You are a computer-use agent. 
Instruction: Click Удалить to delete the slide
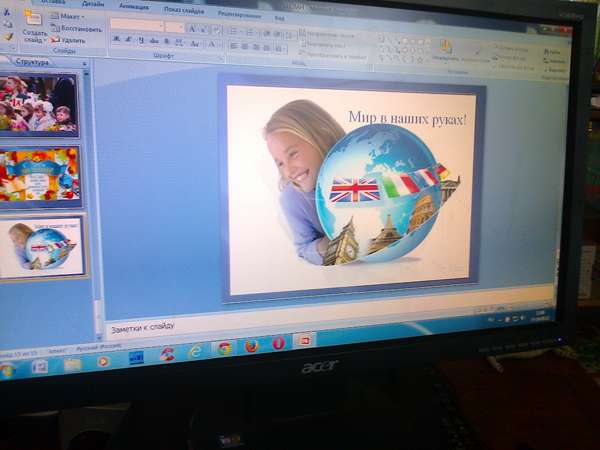[x=68, y=40]
